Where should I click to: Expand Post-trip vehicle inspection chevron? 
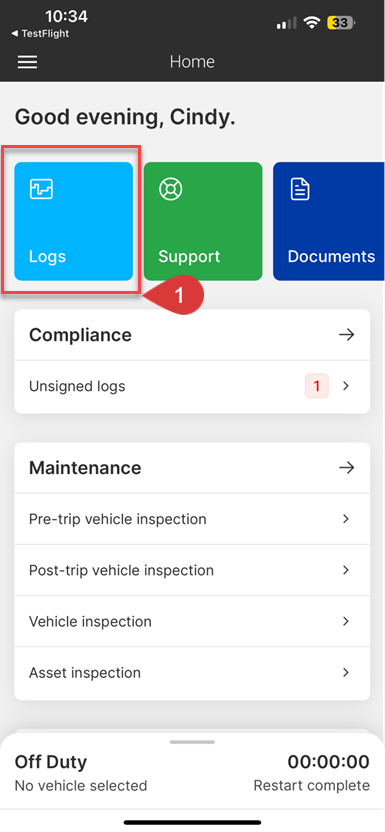tap(346, 570)
